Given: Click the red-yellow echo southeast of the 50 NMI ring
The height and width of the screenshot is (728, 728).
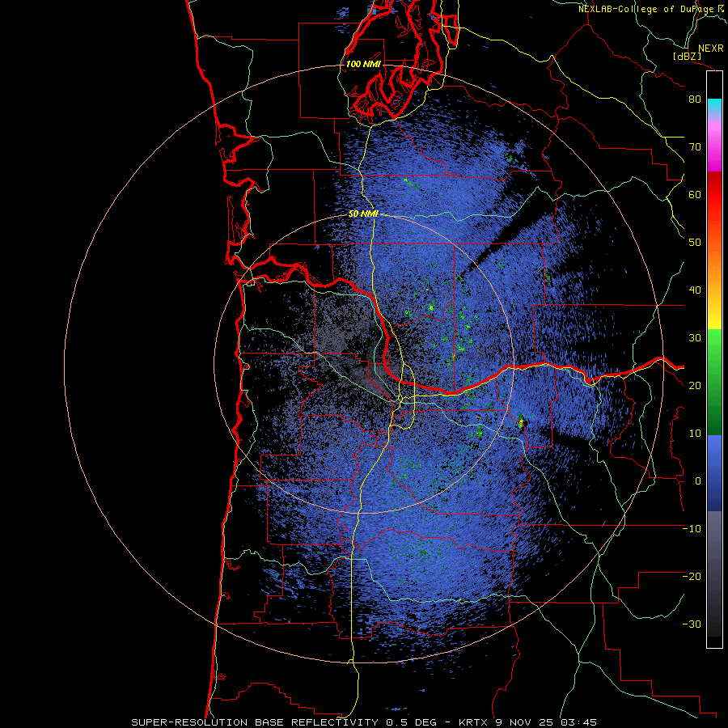Looking at the screenshot, I should [521, 422].
